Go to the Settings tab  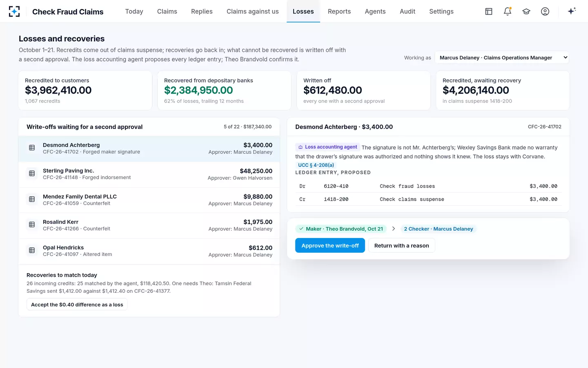pyautogui.click(x=441, y=11)
